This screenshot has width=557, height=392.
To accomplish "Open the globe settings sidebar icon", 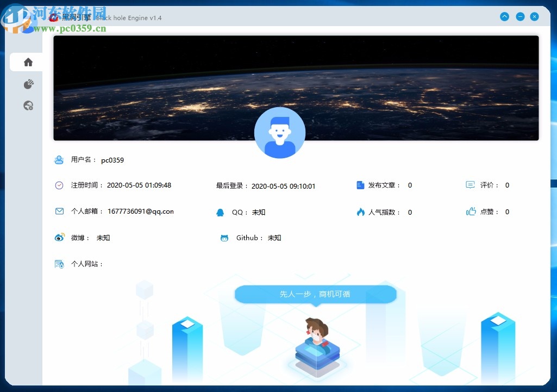I will point(28,105).
